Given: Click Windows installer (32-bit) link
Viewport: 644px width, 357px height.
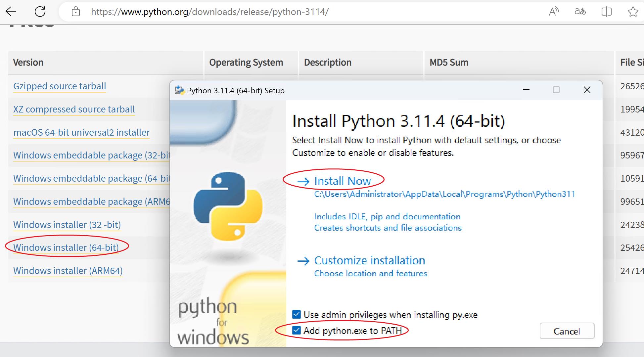Looking at the screenshot, I should coord(67,225).
